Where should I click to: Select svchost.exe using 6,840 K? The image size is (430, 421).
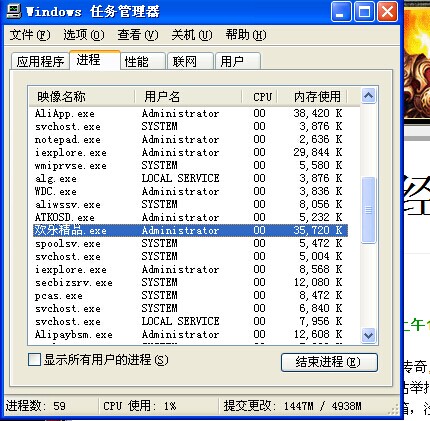[x=190, y=308]
